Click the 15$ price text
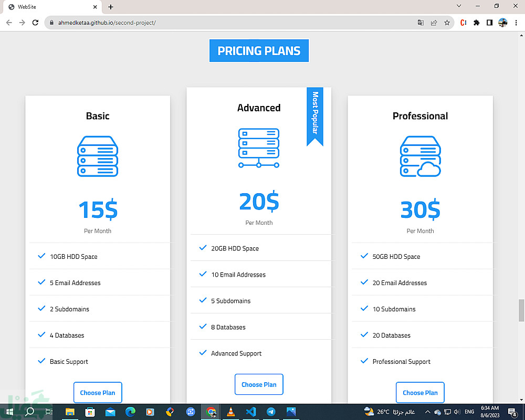Image resolution: width=525 pixels, height=420 pixels. 98,209
